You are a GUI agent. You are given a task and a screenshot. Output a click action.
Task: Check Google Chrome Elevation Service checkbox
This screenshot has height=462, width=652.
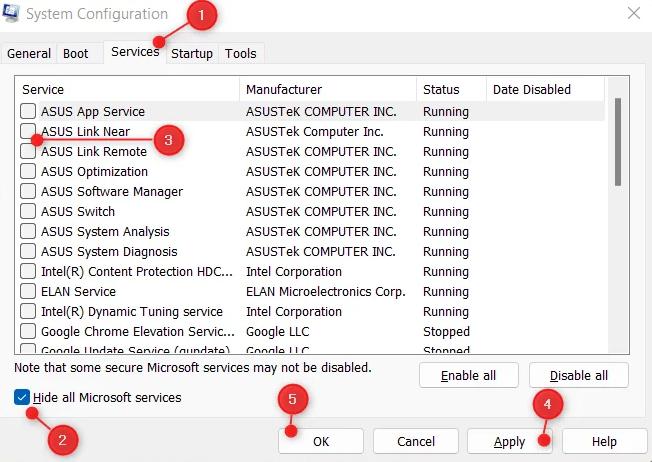[x=28, y=331]
